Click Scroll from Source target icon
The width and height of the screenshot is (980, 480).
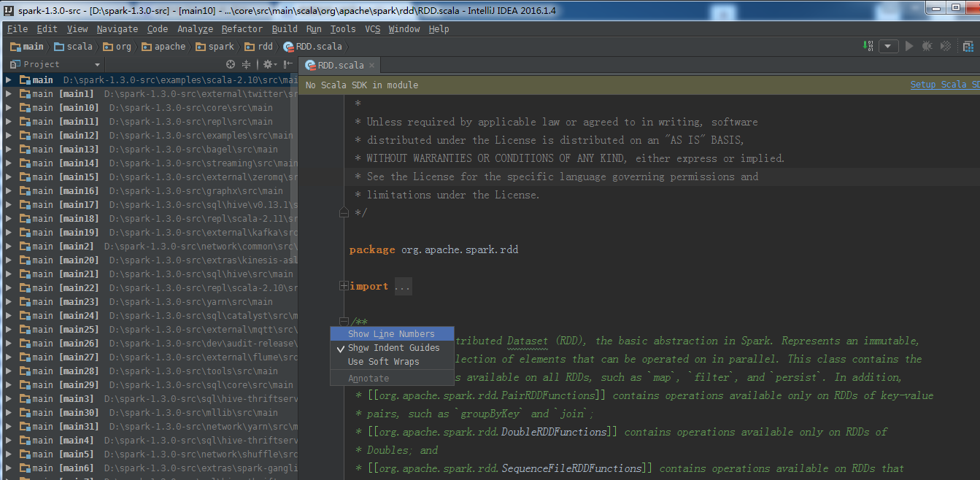231,64
